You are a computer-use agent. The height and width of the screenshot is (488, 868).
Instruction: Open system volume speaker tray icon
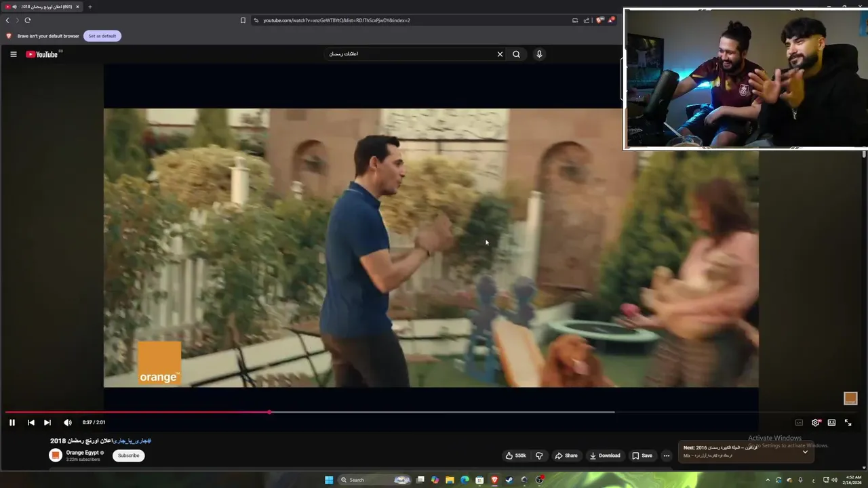click(834, 480)
